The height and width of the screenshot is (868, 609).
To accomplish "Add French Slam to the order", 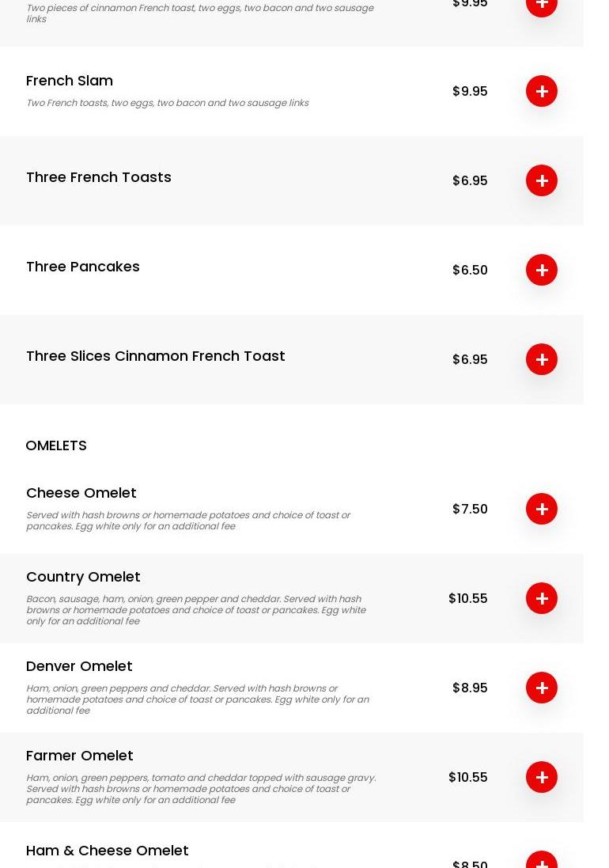I will click(x=542, y=91).
